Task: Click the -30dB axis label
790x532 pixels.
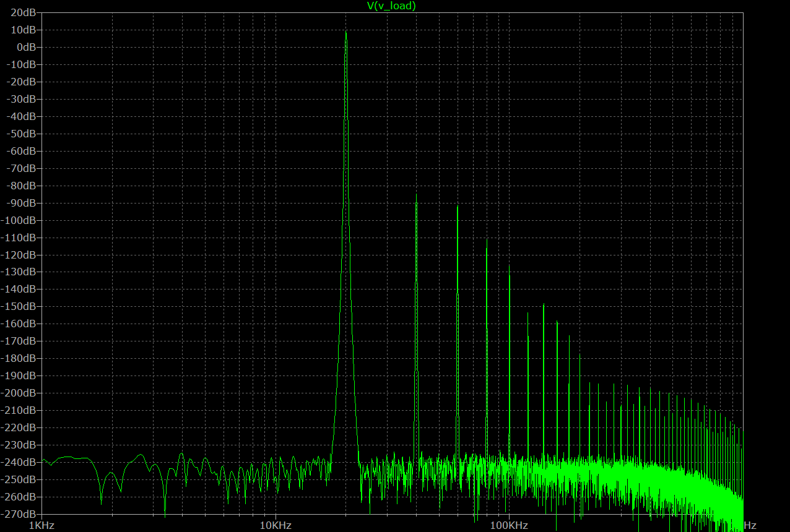Action: pyautogui.click(x=22, y=99)
